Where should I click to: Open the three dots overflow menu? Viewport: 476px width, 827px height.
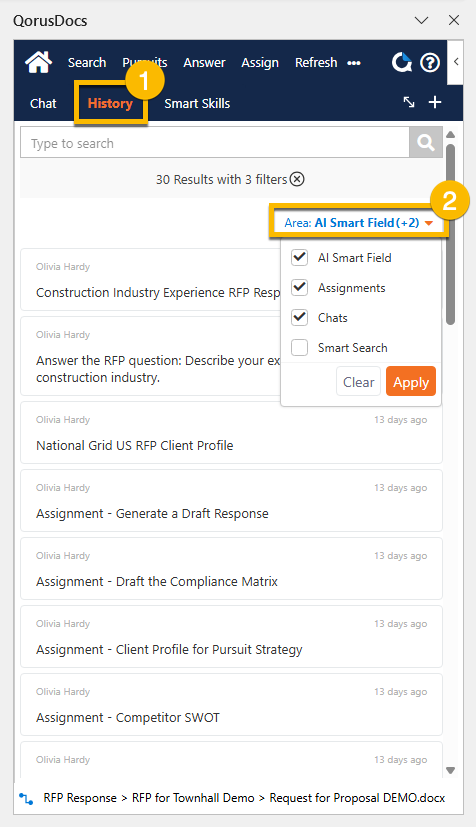[x=354, y=63]
